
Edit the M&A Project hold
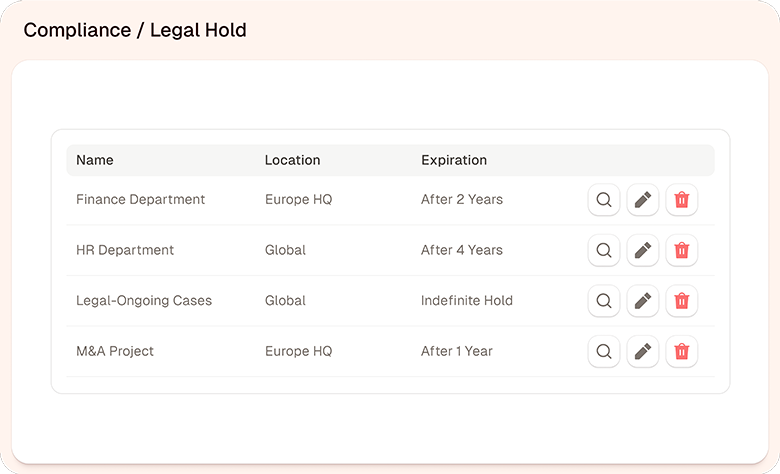coord(643,352)
